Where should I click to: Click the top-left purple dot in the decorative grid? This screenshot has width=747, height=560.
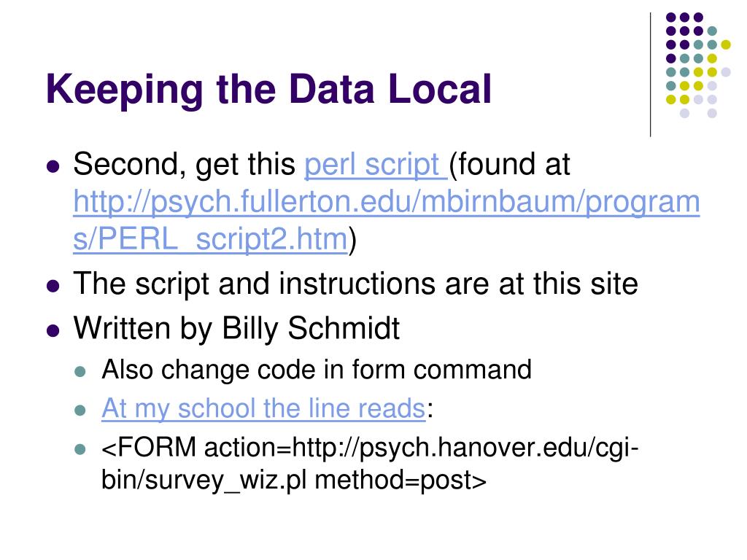(x=670, y=17)
